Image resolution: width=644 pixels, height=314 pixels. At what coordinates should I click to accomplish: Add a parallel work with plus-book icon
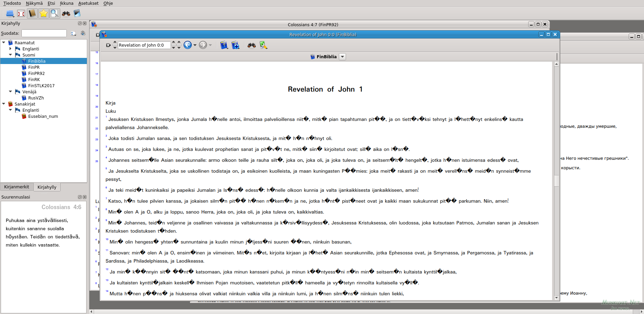click(235, 45)
